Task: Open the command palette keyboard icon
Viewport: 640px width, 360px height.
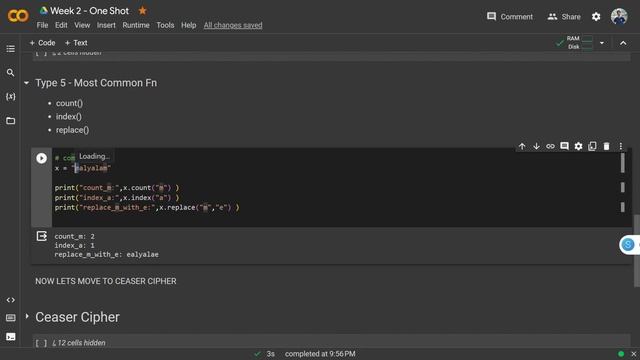Action: (x=11, y=318)
